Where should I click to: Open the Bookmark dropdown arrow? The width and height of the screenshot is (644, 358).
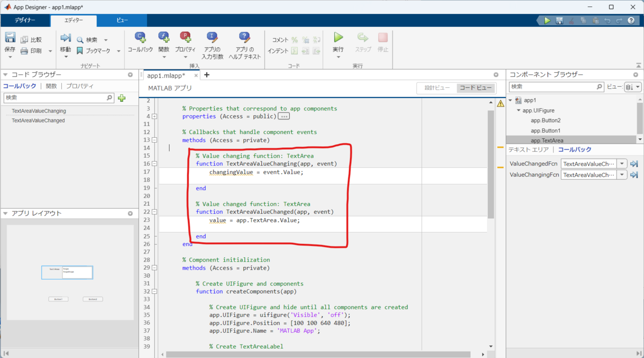118,51
